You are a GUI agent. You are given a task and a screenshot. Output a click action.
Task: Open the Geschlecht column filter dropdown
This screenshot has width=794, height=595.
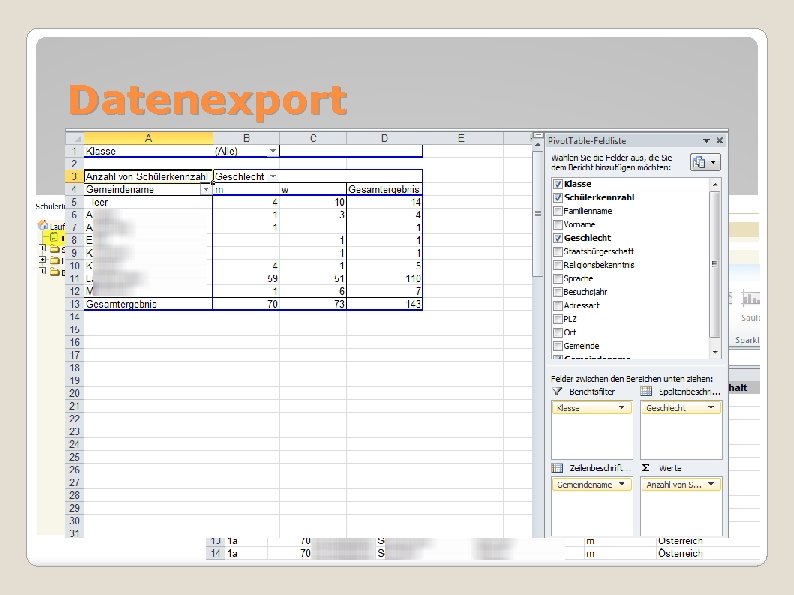point(273,176)
